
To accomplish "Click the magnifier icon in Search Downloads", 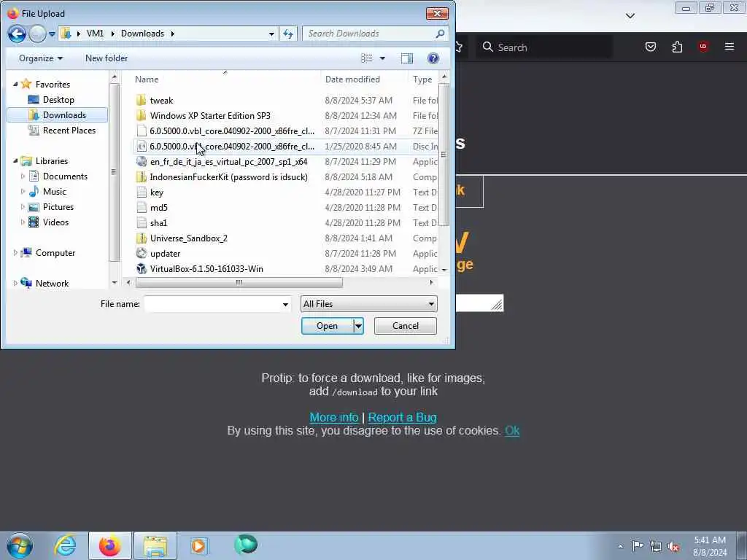I will click(440, 34).
